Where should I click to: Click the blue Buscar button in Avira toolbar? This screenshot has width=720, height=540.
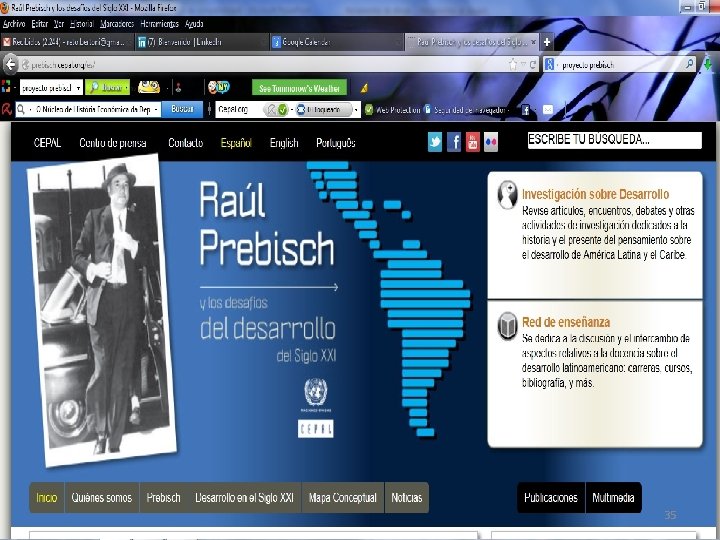coord(182,109)
